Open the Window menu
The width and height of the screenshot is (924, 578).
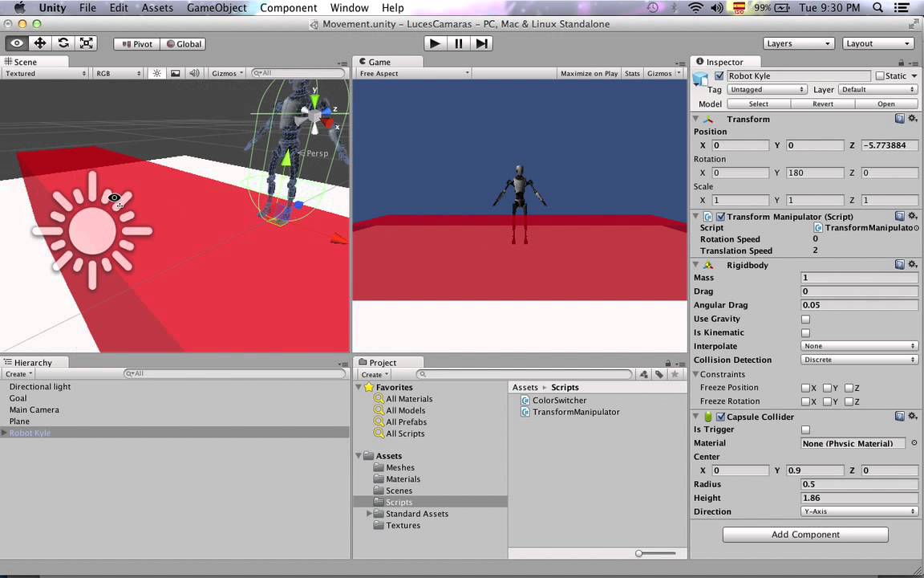click(x=349, y=8)
